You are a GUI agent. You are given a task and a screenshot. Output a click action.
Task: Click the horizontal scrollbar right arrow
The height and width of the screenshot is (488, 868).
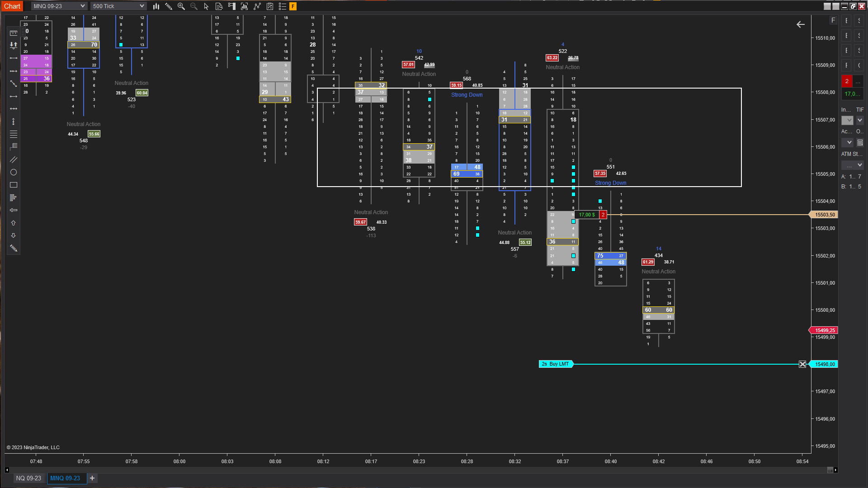[x=835, y=470]
